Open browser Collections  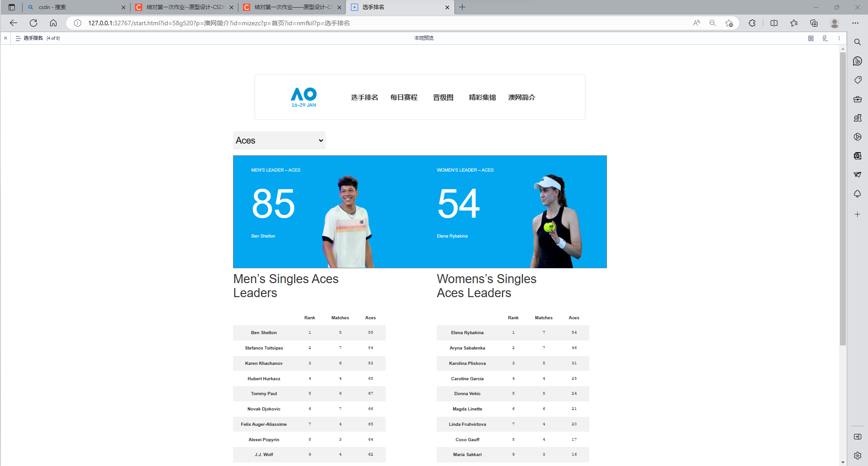(814, 23)
